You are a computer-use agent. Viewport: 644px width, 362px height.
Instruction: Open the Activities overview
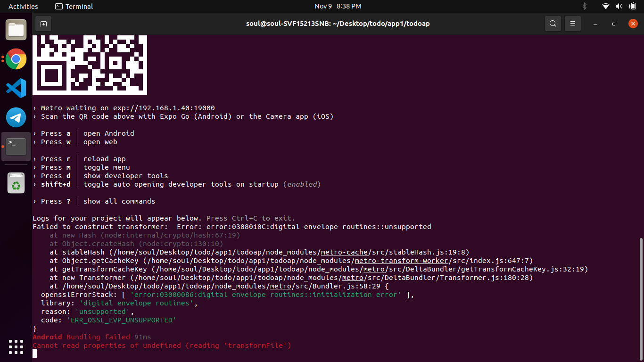[23, 6]
